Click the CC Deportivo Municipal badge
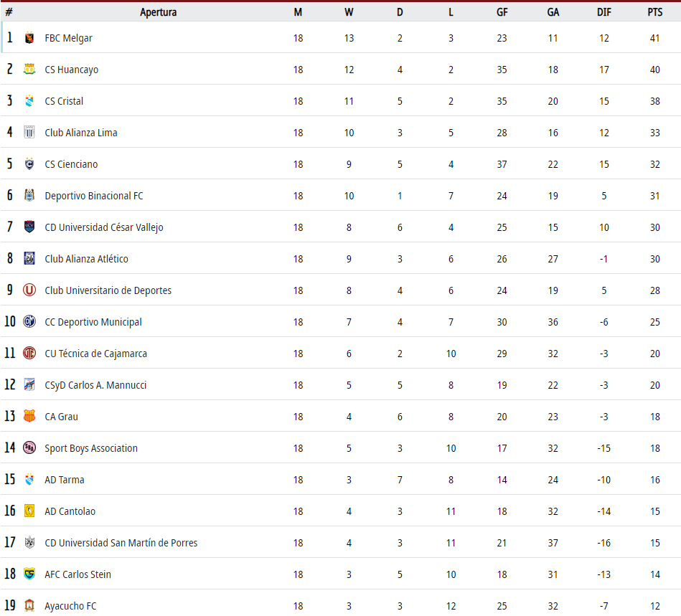The height and width of the screenshot is (616, 681). point(29,322)
